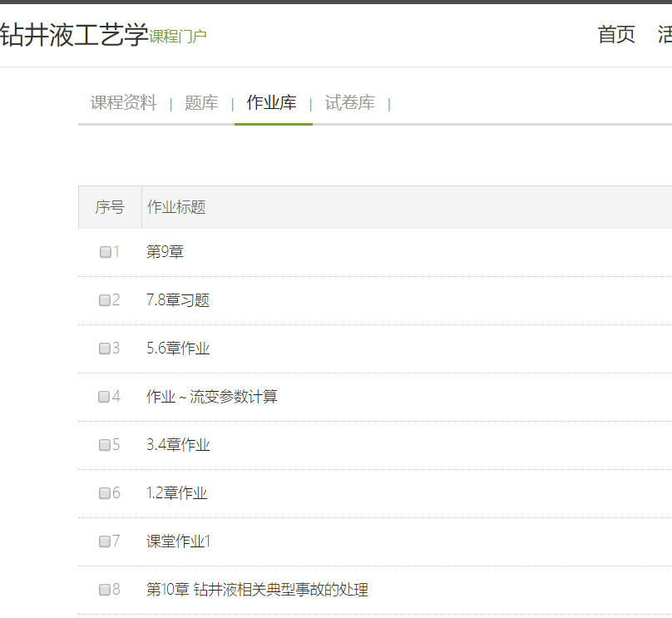672x618 pixels.
Task: Open the 7.8章习题 assignment
Action: [x=178, y=300]
